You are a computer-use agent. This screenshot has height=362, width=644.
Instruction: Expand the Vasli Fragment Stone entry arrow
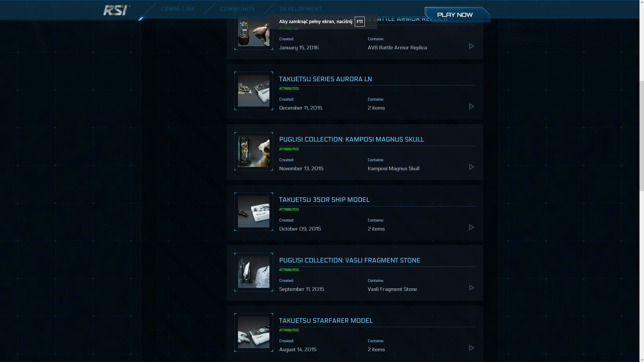click(x=472, y=288)
